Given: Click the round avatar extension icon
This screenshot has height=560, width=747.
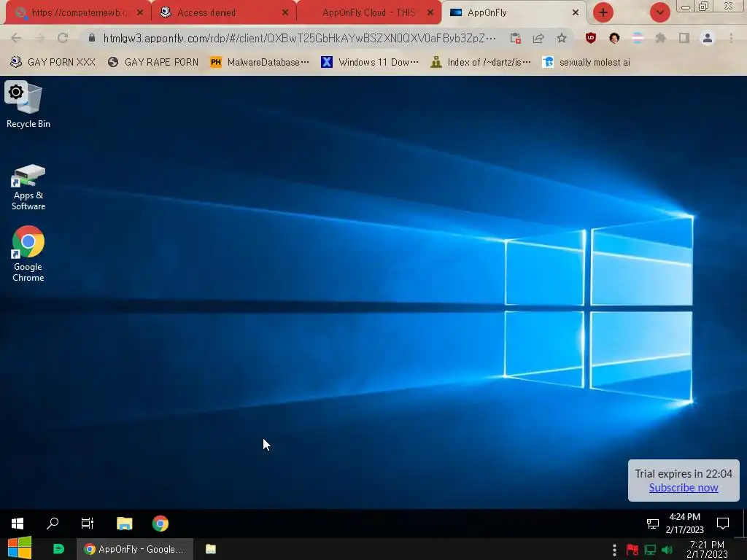Looking at the screenshot, I should pos(614,38).
